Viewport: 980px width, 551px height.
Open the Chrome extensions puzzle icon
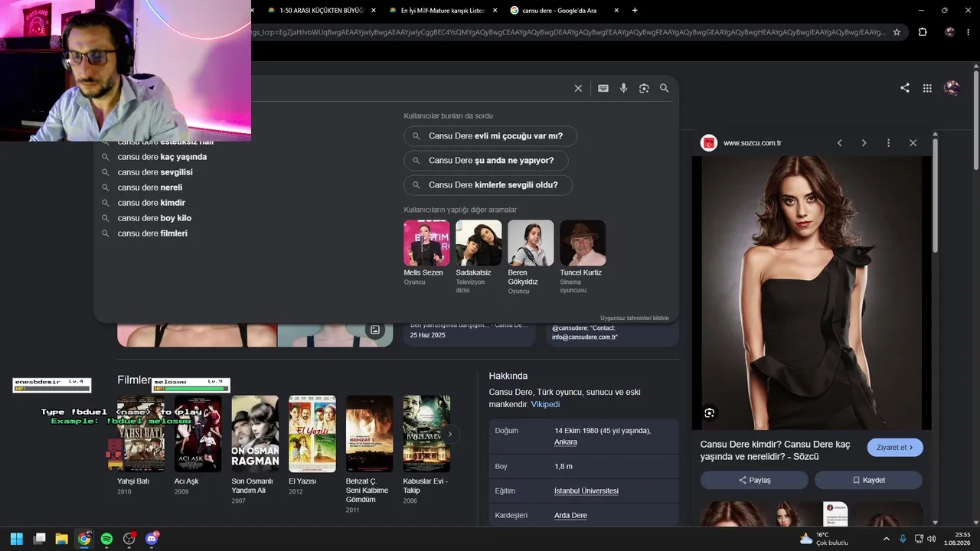click(x=923, y=32)
